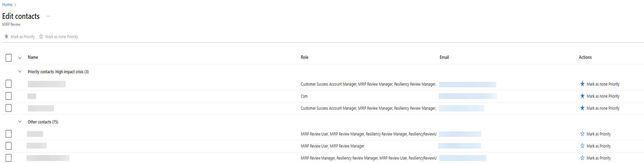This screenshot has width=644, height=163.
Task: Go to Home breadcrumb
Action: click(7, 4)
